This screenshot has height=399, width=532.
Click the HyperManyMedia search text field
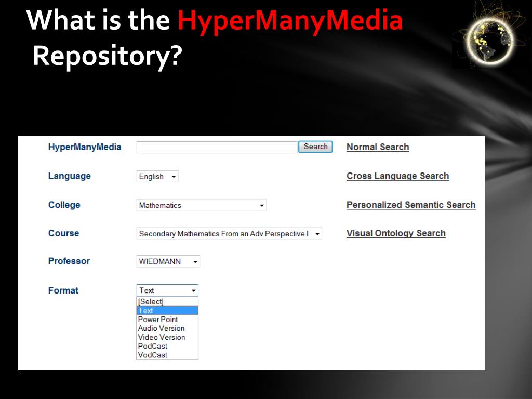click(217, 147)
